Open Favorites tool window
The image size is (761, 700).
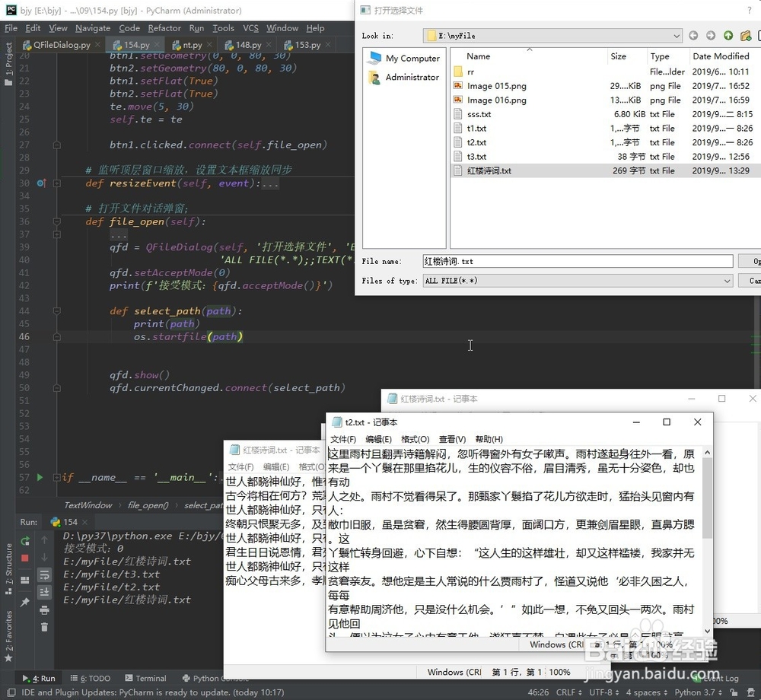pyautogui.click(x=8, y=636)
